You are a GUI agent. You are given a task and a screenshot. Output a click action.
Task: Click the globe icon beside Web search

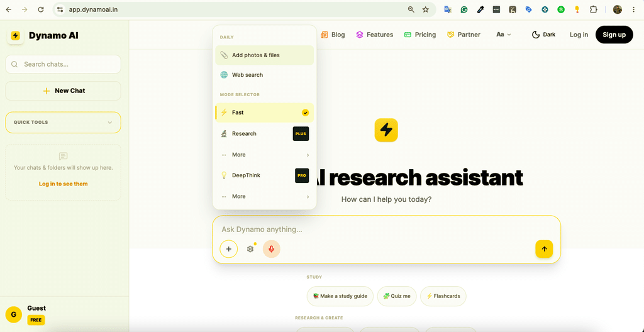[x=224, y=75]
